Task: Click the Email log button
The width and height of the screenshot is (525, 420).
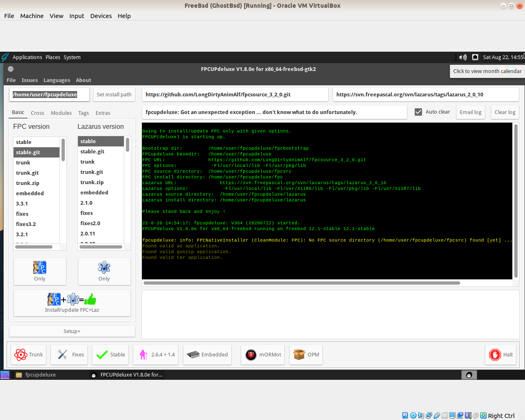Action: [470, 112]
